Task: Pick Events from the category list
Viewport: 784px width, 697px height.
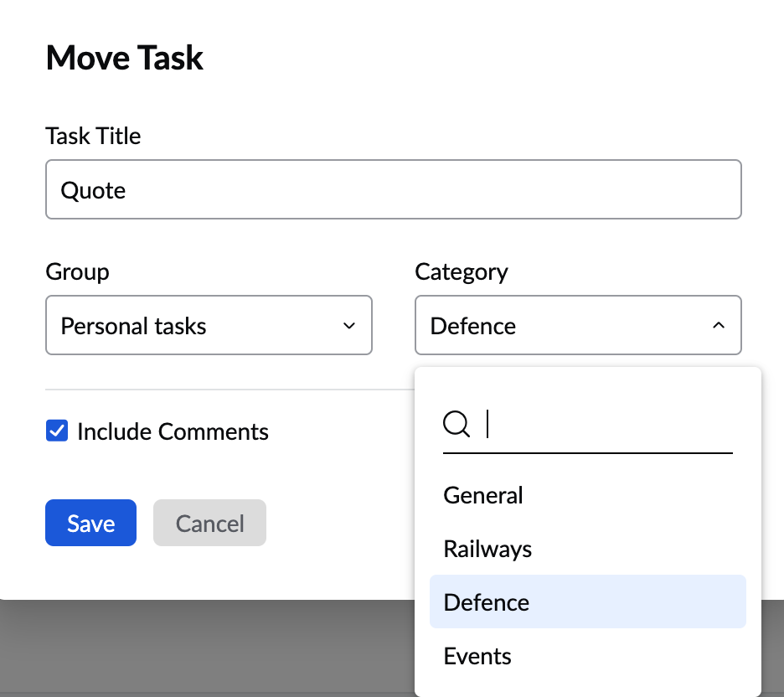Action: (x=587, y=655)
